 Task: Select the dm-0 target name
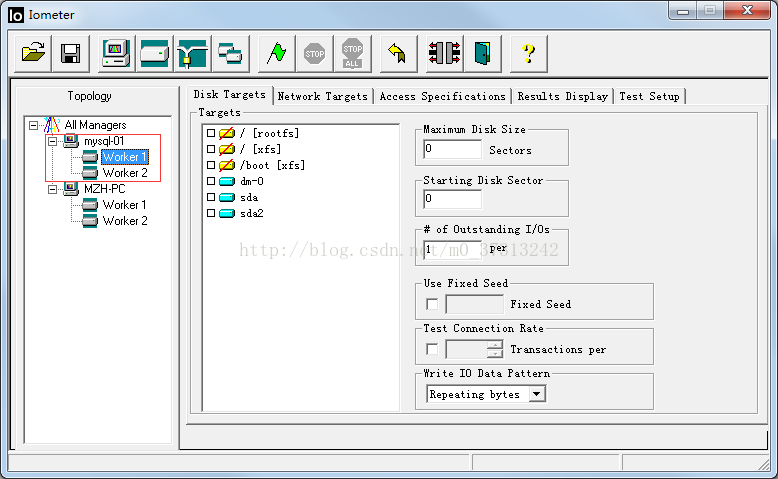tap(252, 181)
